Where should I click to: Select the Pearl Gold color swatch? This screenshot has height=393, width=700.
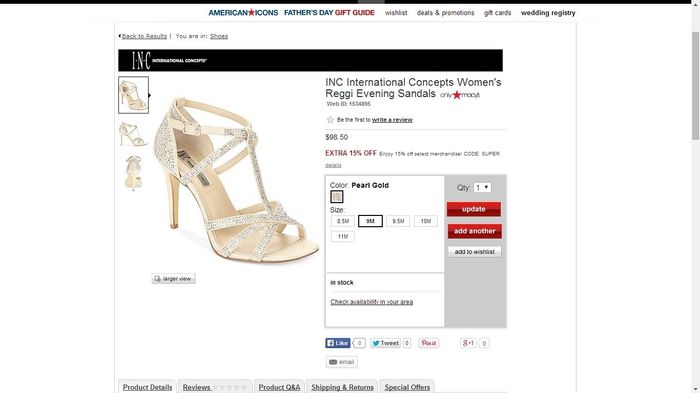tap(337, 196)
